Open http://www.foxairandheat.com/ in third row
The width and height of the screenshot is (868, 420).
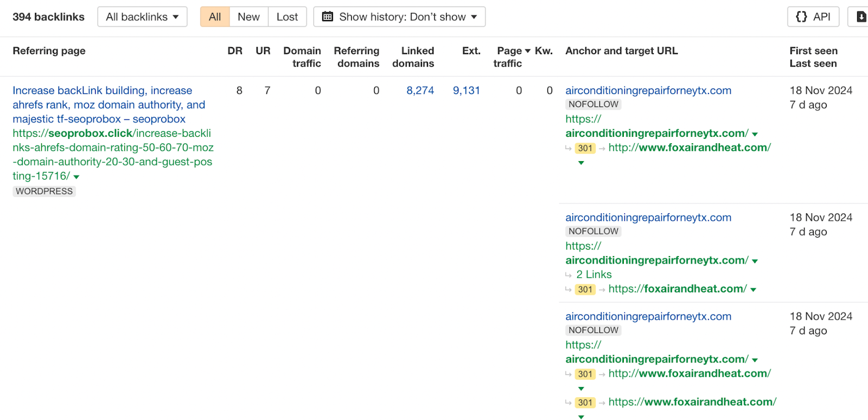click(690, 373)
